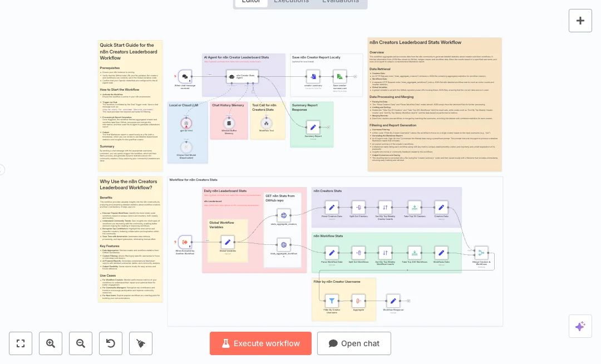Switch to the Executions tab

291,1
